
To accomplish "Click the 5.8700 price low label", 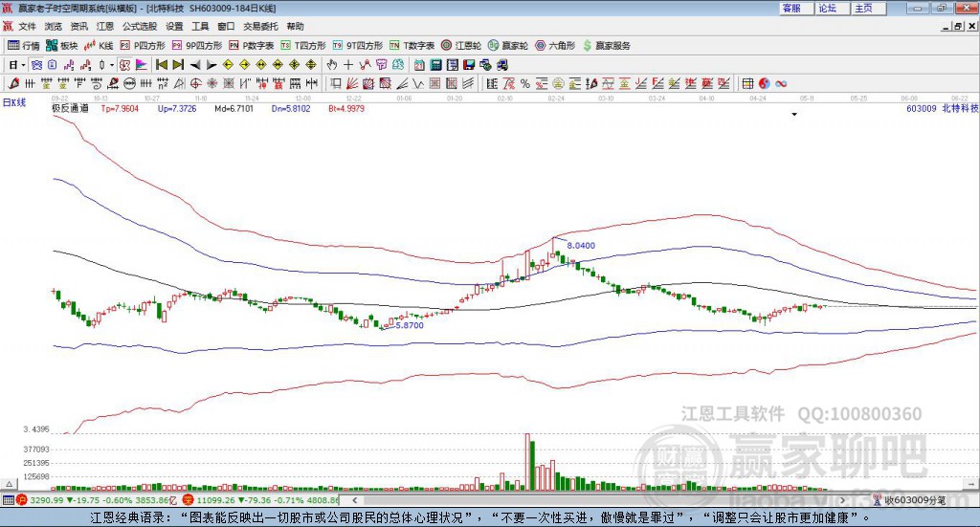I will pyautogui.click(x=410, y=325).
